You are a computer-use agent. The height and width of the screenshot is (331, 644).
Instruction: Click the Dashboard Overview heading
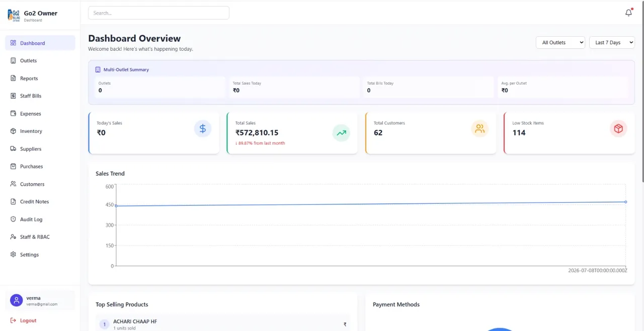coord(134,38)
